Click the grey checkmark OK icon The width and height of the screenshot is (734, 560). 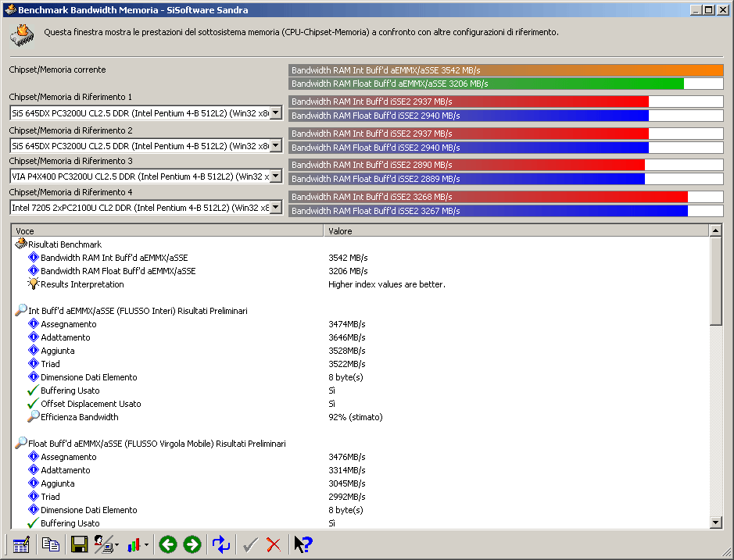pos(250,545)
